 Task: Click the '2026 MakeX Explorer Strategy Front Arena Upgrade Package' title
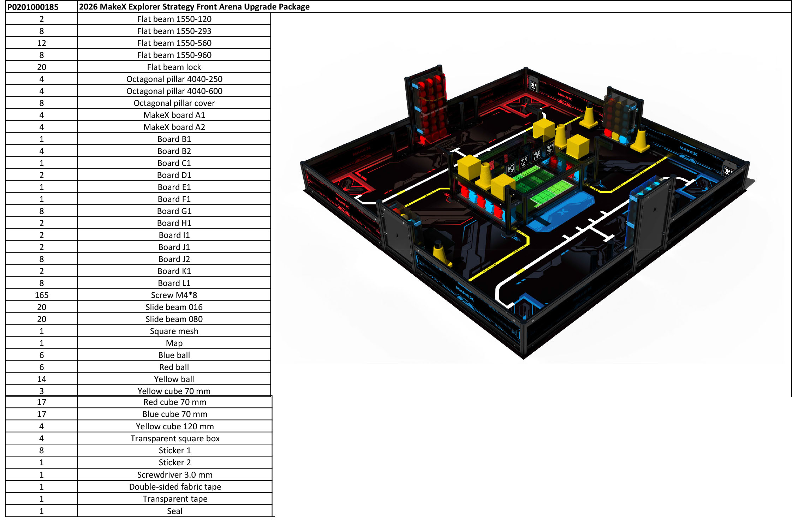click(194, 7)
